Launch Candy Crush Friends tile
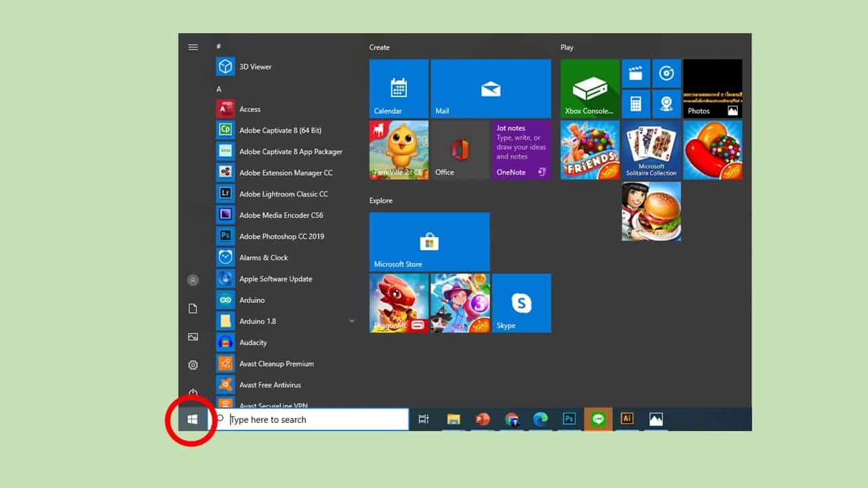Image resolution: width=868 pixels, height=488 pixels. pos(590,150)
